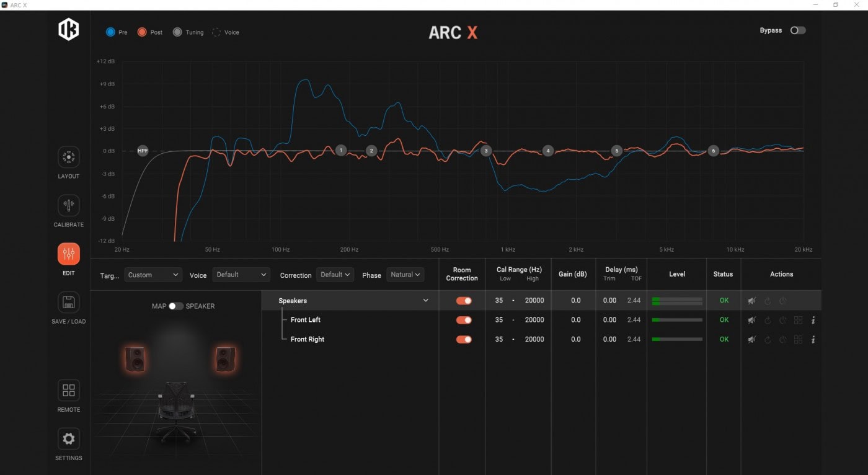Collapse the Speakers group chevron
The image size is (868, 475).
(425, 301)
